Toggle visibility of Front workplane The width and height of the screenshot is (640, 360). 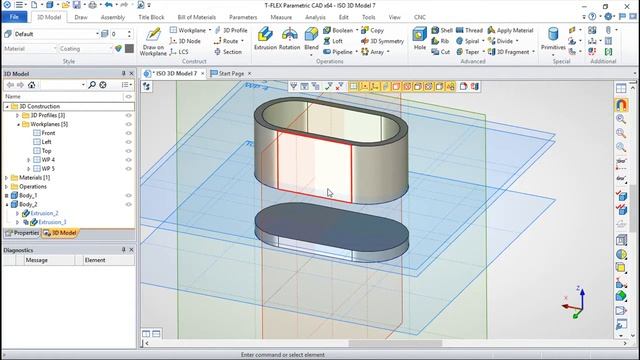click(x=129, y=133)
